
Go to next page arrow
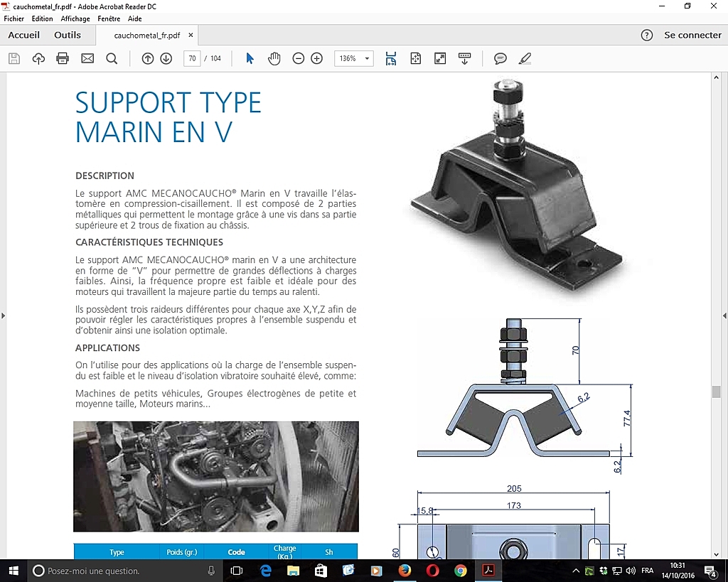[x=166, y=58]
